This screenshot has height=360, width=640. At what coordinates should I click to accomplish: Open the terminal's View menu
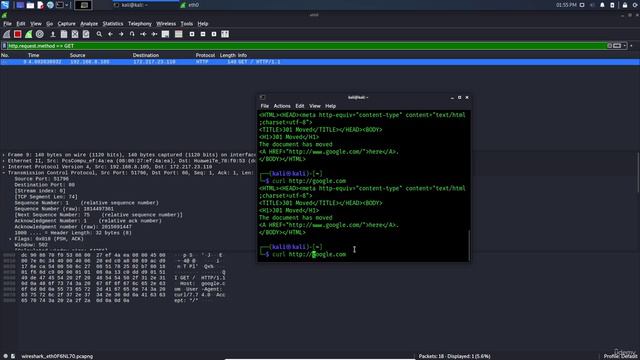point(315,106)
